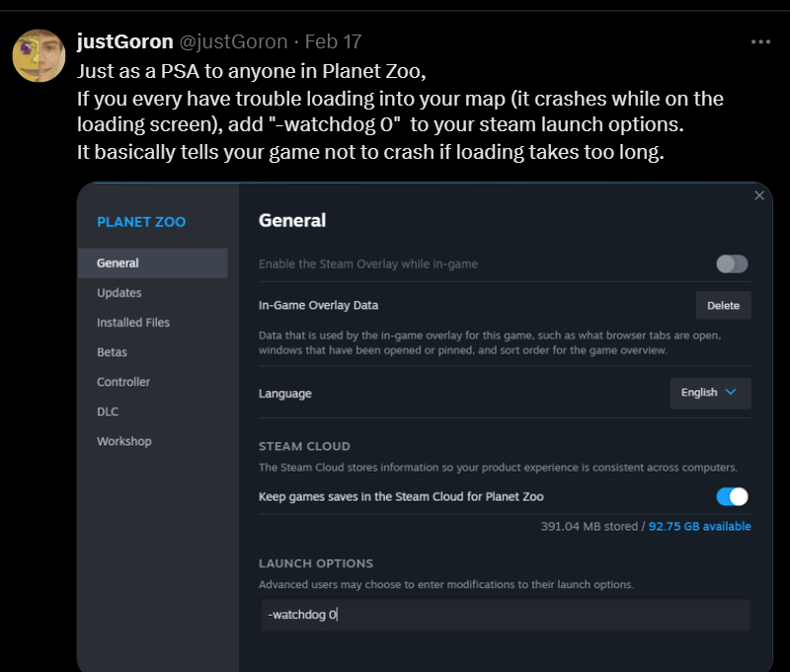This screenshot has width=790, height=672.
Task: Delete the In-Game Overlay Data
Action: tap(723, 306)
